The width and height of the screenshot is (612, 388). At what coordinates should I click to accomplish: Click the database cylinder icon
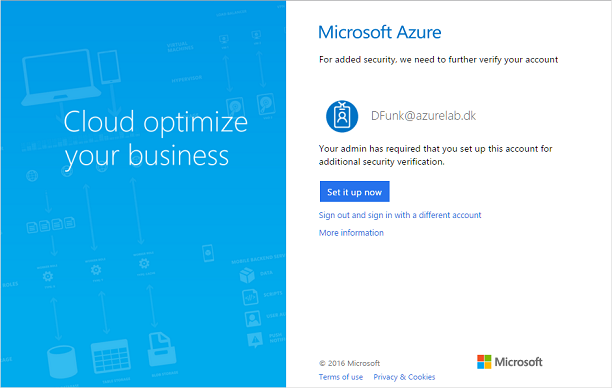[62, 362]
